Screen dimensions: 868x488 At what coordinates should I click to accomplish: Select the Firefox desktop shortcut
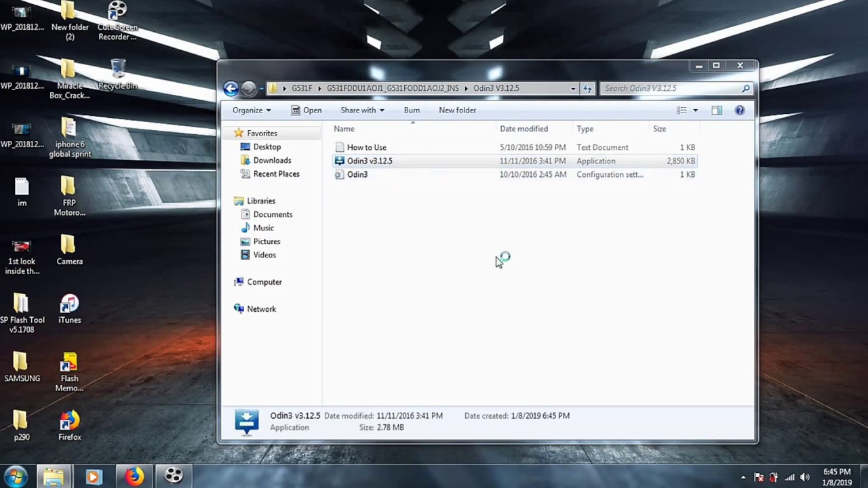69,426
